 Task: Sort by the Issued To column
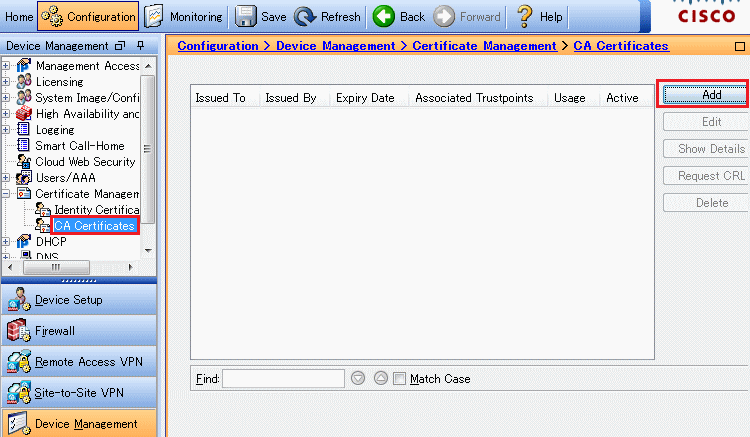[x=221, y=98]
